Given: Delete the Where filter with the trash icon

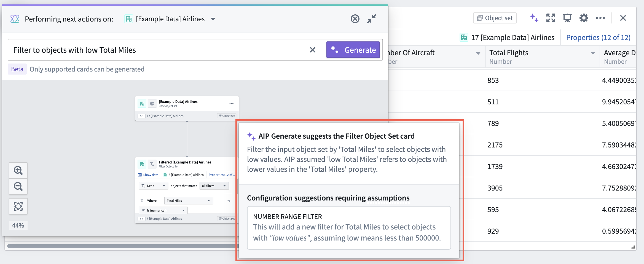Looking at the screenshot, I should 142,201.
